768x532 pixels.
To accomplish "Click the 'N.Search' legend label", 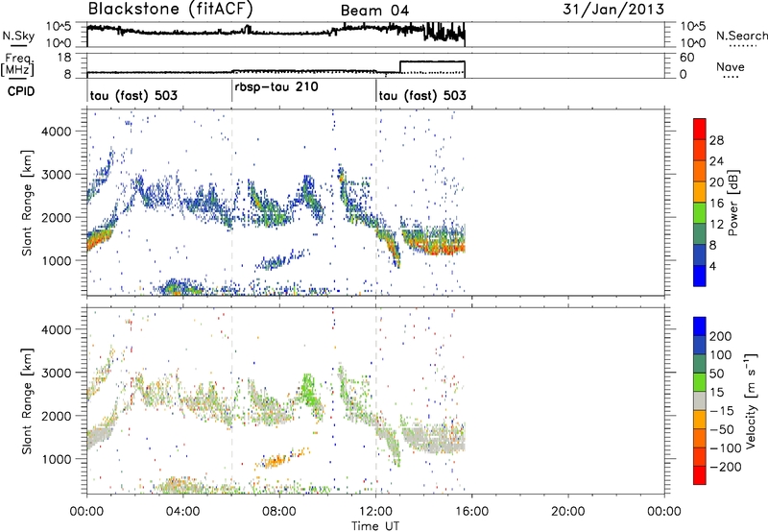I will [x=741, y=36].
